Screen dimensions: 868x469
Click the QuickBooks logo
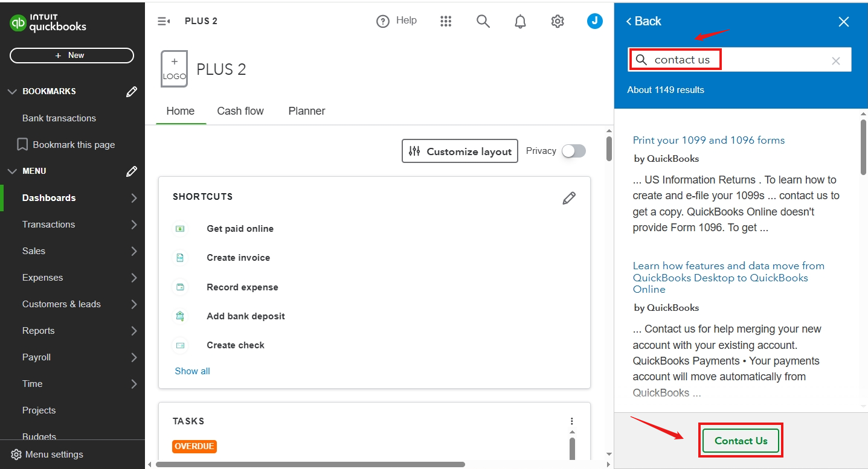(x=48, y=23)
